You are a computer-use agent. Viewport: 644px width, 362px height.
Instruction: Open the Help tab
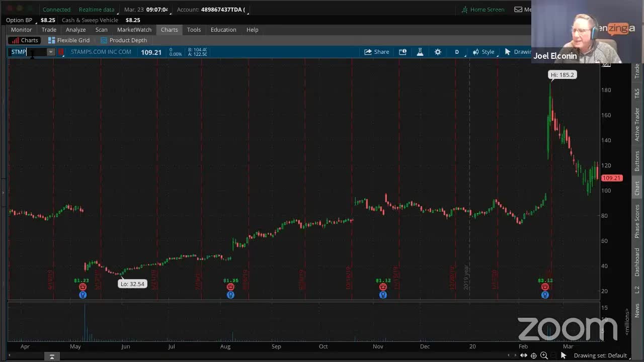253,30
